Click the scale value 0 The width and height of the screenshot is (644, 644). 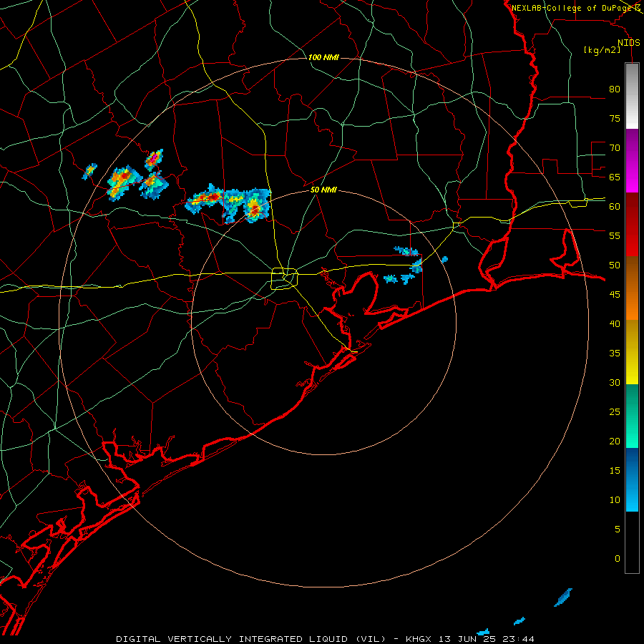click(618, 559)
